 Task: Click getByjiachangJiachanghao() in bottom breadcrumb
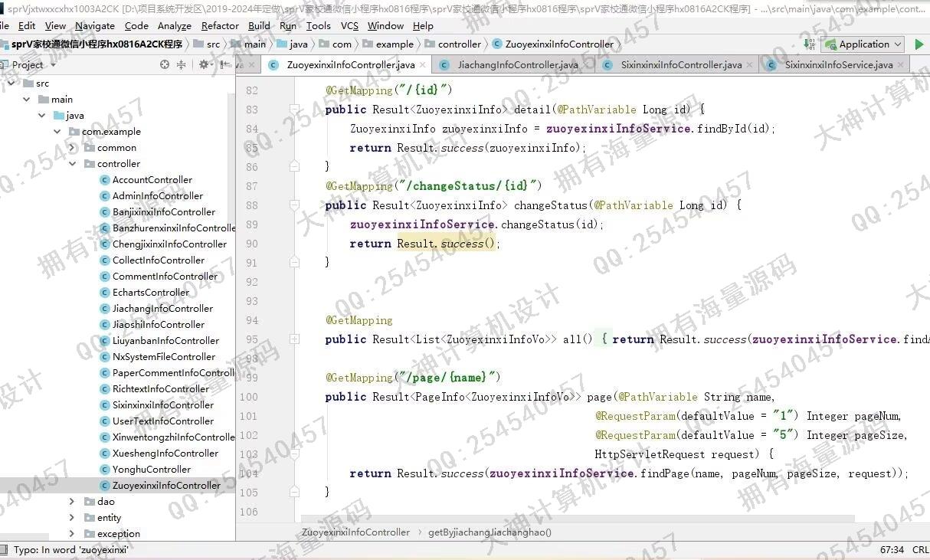click(490, 532)
